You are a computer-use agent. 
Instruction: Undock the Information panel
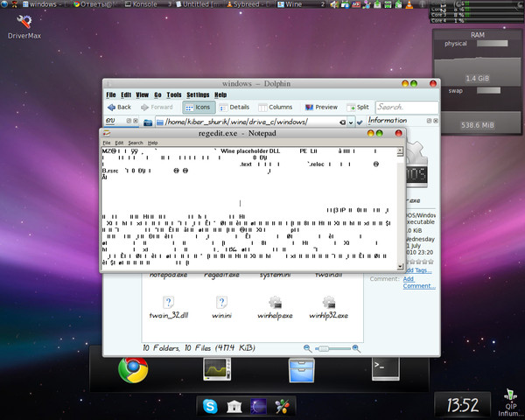click(x=430, y=121)
